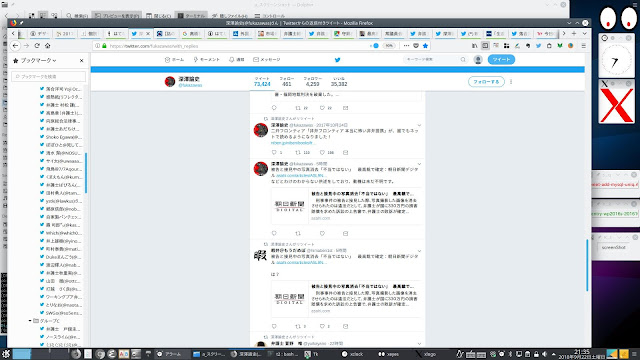Image resolution: width=640 pixels, height=360 pixels.
Task: Switch to s2 : bash taskbar entry
Action: click(x=283, y=354)
